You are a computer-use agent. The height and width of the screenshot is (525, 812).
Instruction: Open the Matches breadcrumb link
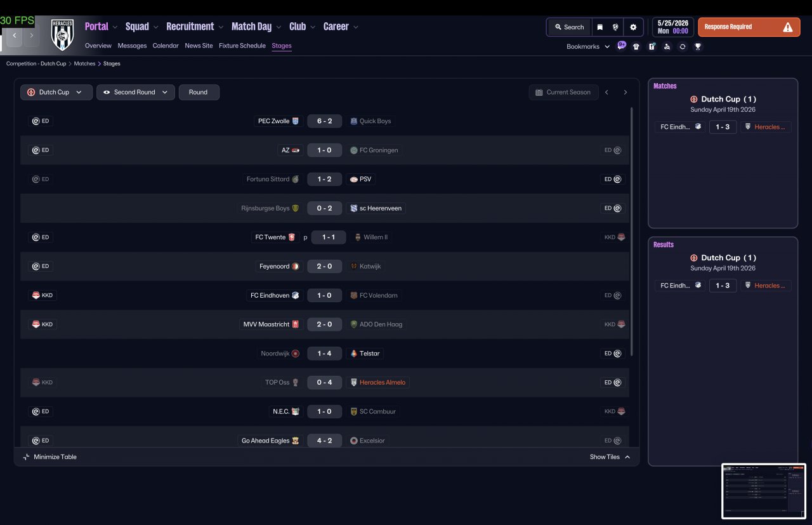click(x=84, y=63)
